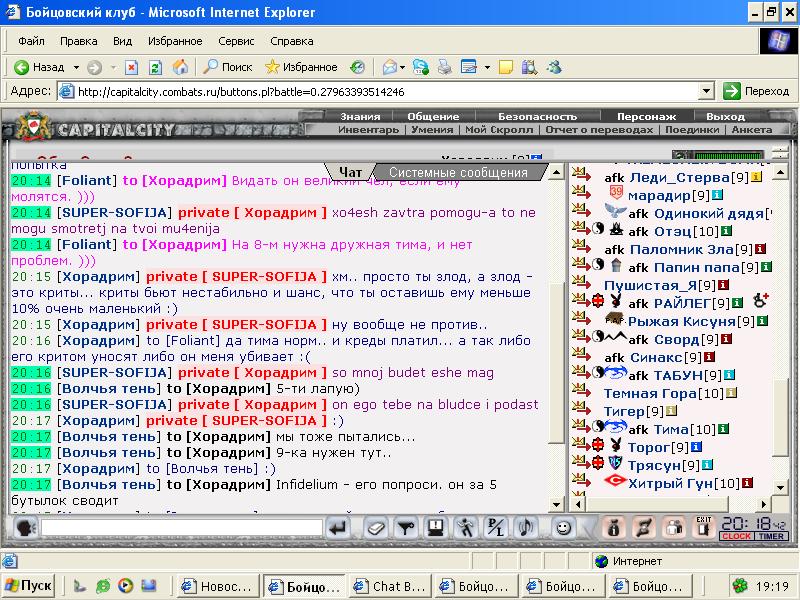Viewport: 800px width, 600px height.
Task: Click the user list scrollbar up arrow
Action: pos(780,172)
